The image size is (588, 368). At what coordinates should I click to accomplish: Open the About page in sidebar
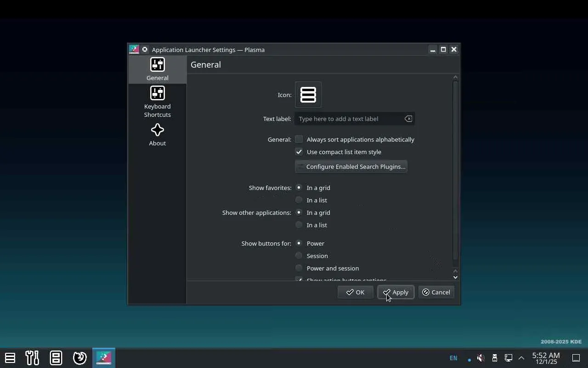coord(157,135)
